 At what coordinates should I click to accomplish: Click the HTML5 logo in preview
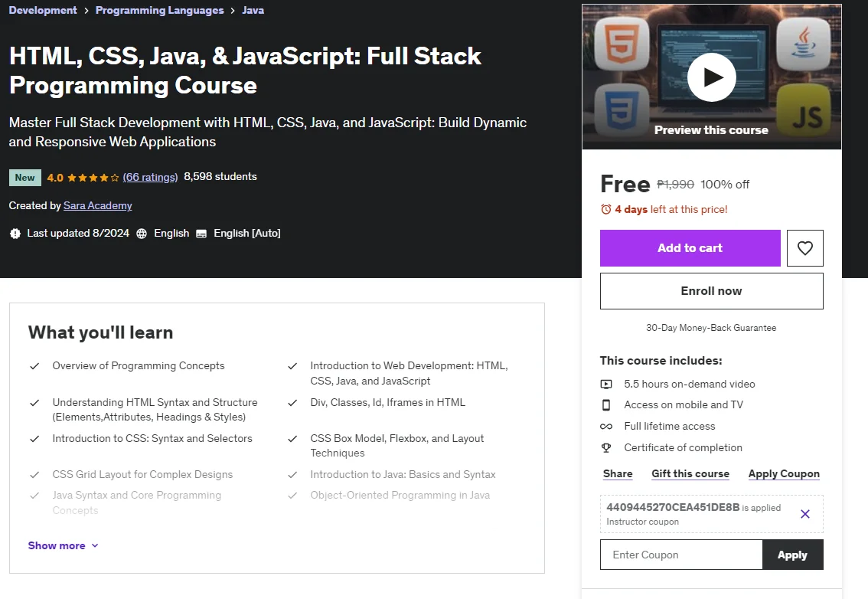pyautogui.click(x=622, y=43)
